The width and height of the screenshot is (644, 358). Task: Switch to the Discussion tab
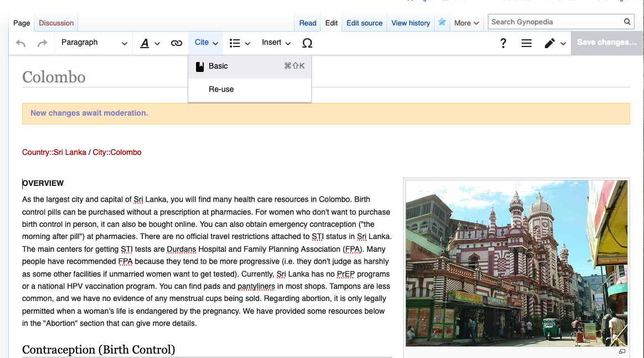[x=56, y=23]
